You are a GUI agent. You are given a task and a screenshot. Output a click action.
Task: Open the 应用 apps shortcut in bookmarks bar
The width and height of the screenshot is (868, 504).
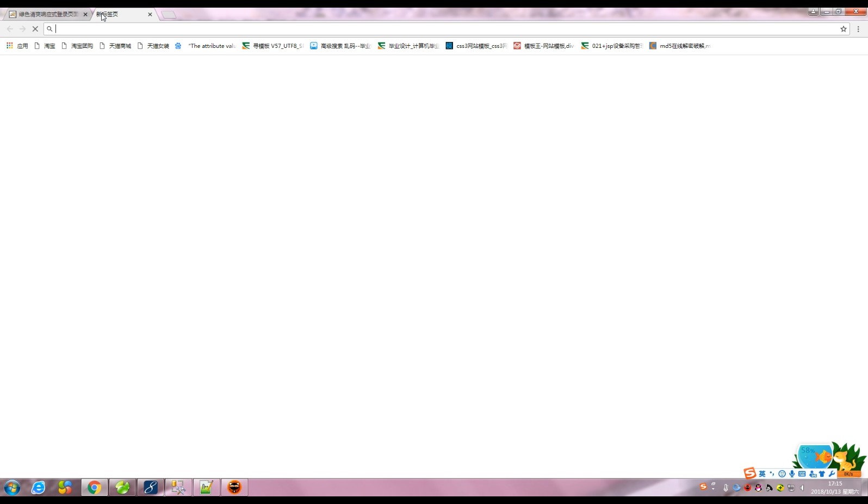[17, 46]
